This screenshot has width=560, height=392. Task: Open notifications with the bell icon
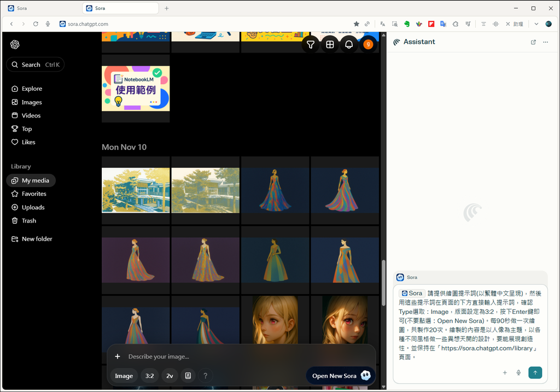tap(349, 45)
